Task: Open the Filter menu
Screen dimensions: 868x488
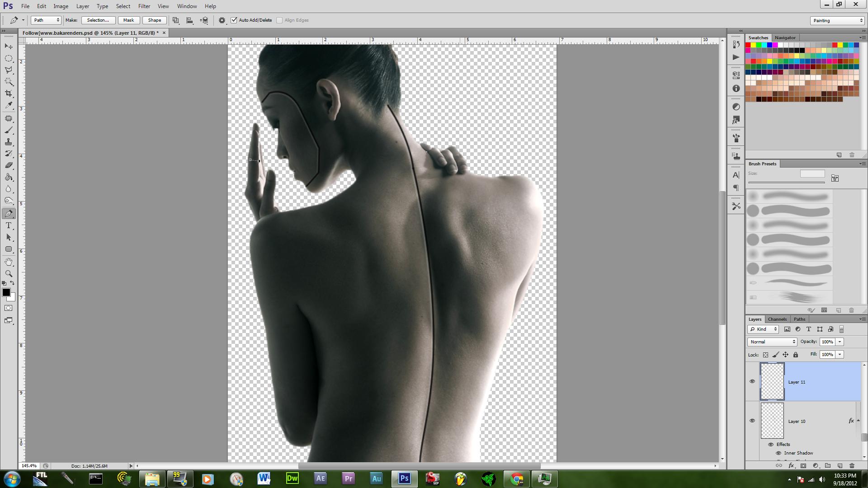Action: click(x=144, y=6)
